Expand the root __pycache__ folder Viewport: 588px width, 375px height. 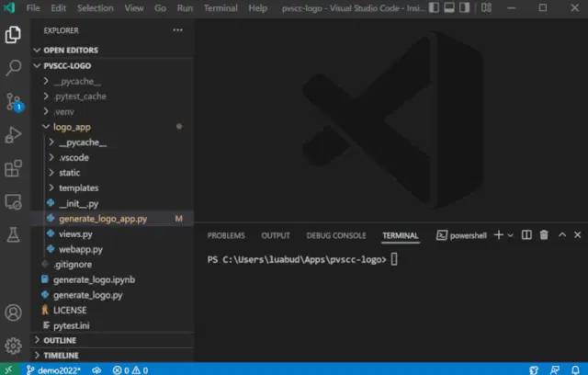point(112,81)
